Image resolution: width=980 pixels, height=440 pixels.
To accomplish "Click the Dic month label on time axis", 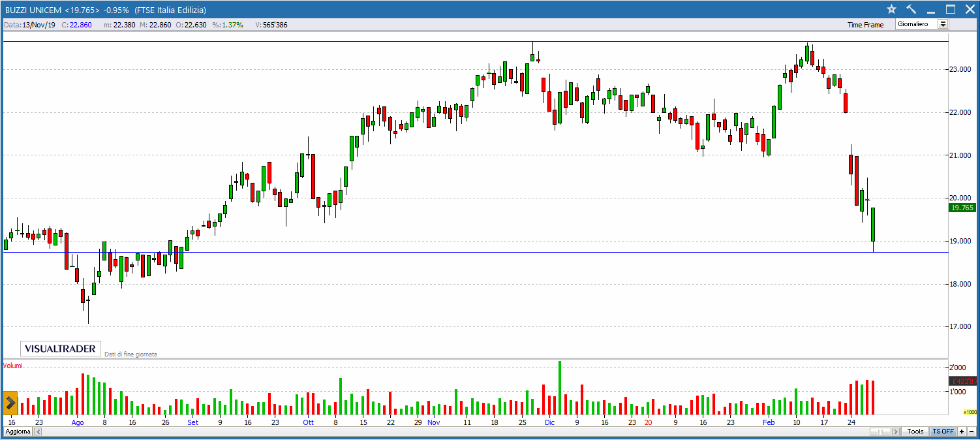I will click(549, 422).
